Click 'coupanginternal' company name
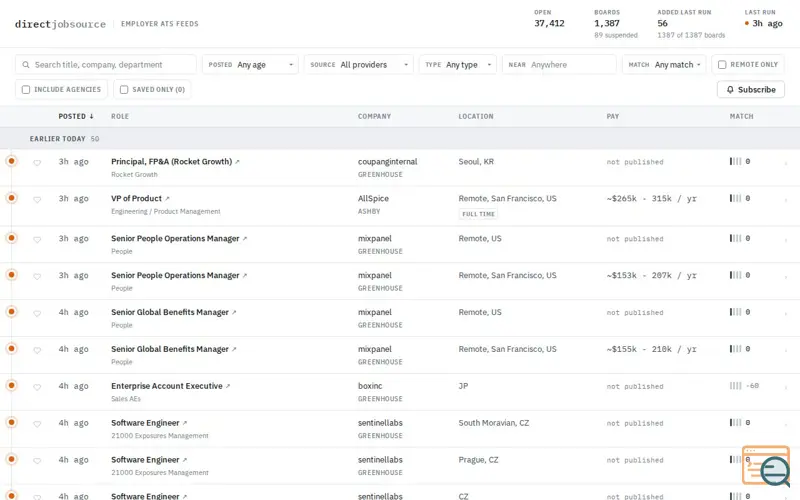Image resolution: width=800 pixels, height=500 pixels. pos(387,162)
